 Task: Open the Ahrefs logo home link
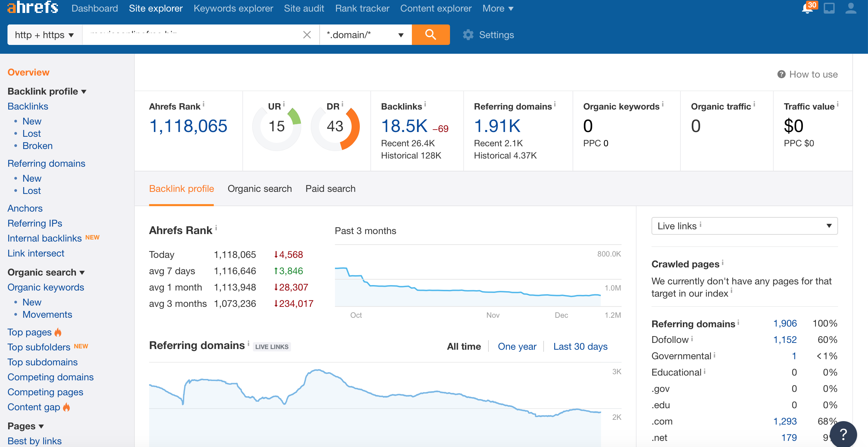(x=33, y=7)
